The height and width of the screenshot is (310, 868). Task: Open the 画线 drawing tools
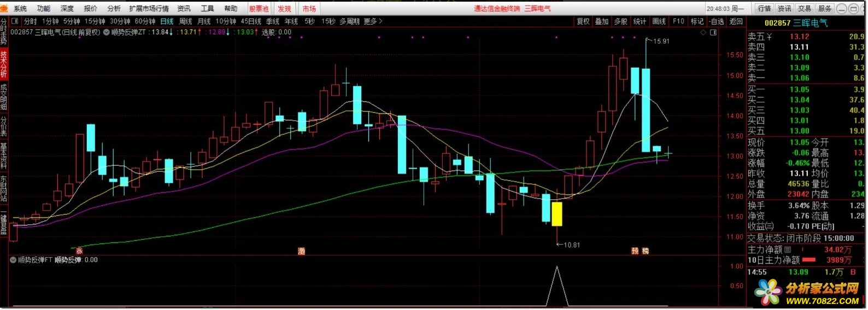659,21
